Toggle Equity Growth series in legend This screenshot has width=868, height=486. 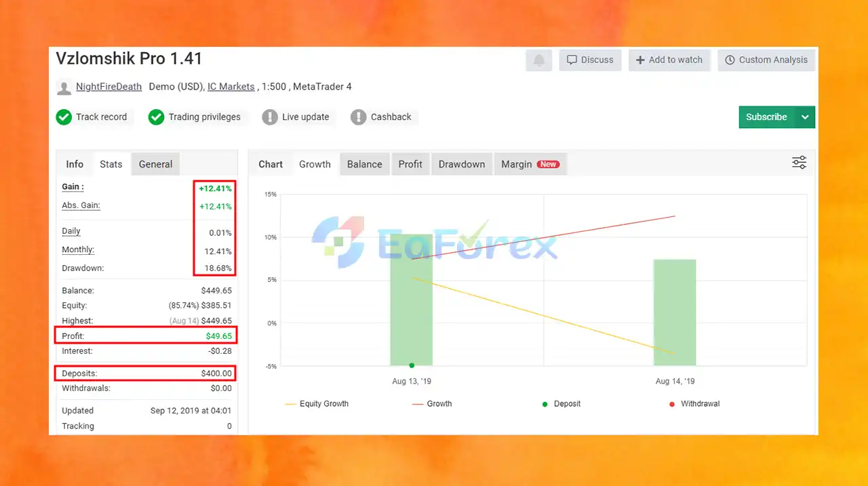(317, 404)
